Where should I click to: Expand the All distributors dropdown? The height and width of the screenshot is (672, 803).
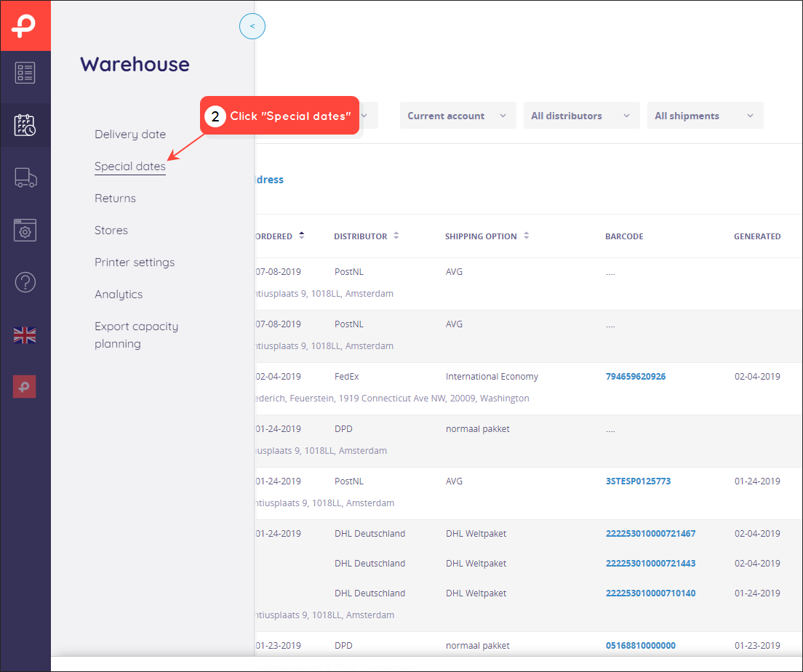pos(581,116)
